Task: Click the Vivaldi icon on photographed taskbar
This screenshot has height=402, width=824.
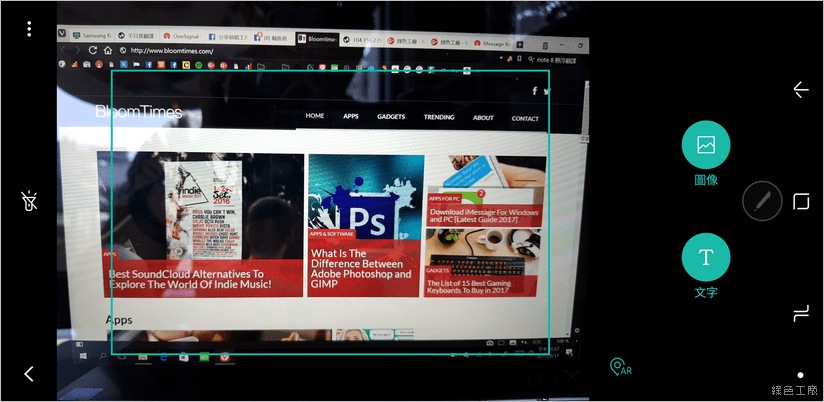Action: click(x=224, y=357)
